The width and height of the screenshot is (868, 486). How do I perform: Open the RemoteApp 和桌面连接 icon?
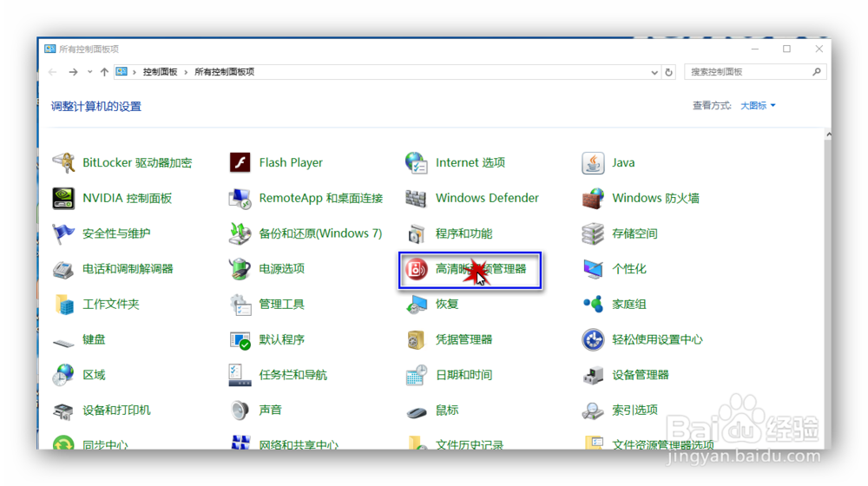click(x=240, y=198)
